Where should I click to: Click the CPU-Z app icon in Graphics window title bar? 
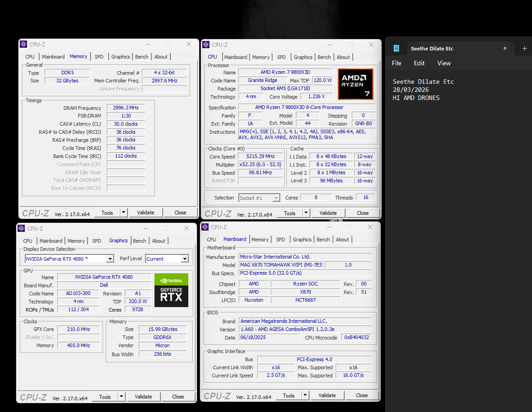(21, 228)
